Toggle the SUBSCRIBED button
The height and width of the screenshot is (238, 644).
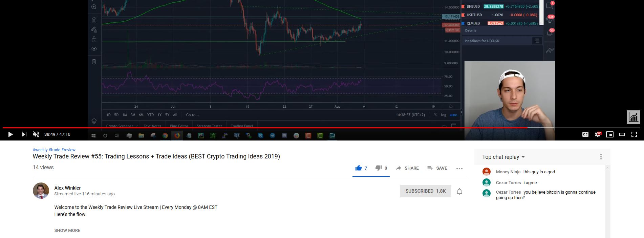click(425, 191)
